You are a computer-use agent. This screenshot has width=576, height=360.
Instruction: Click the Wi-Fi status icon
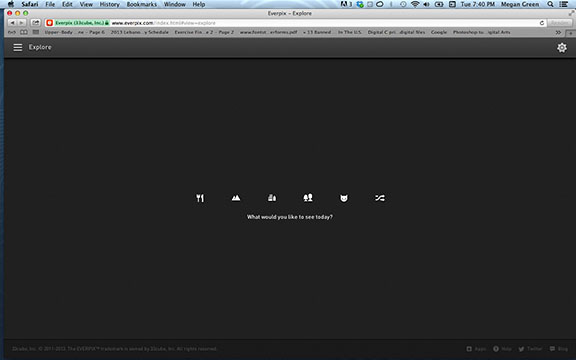[x=415, y=4]
